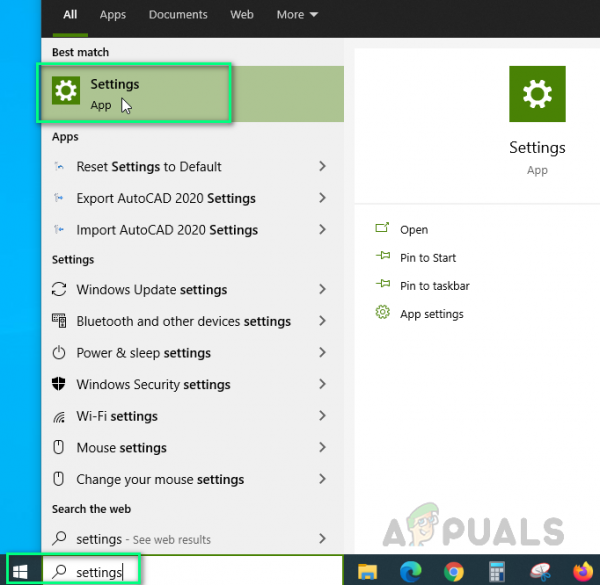
Task: Expand Windows Security settings chevron
Action: (x=323, y=384)
